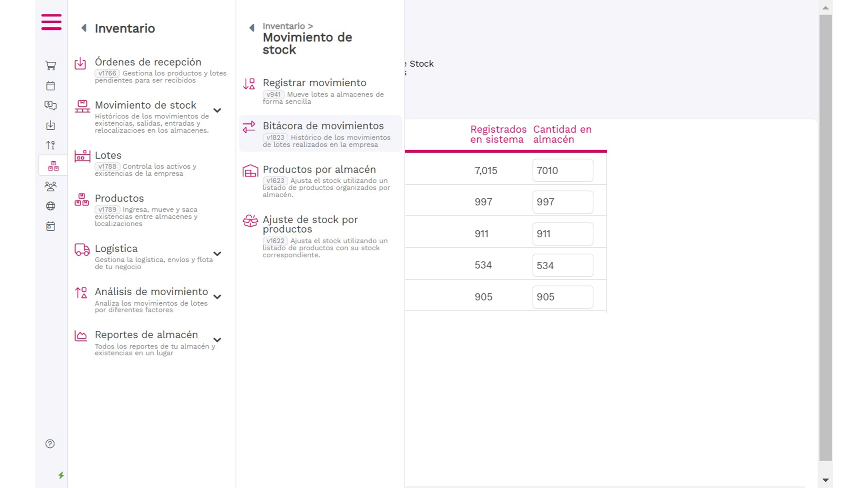Click the sales chat sidebar icon
868x488 pixels.
(51, 105)
